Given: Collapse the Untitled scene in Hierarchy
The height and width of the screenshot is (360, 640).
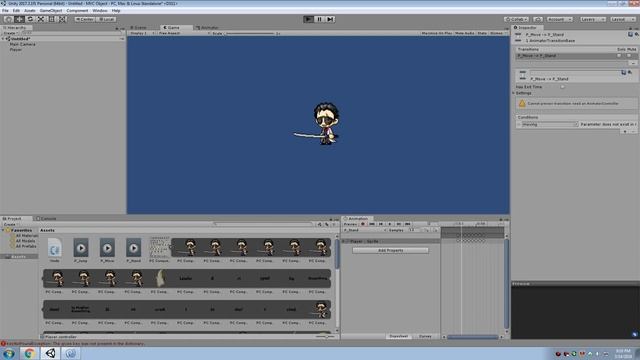Looking at the screenshot, I should point(3,39).
